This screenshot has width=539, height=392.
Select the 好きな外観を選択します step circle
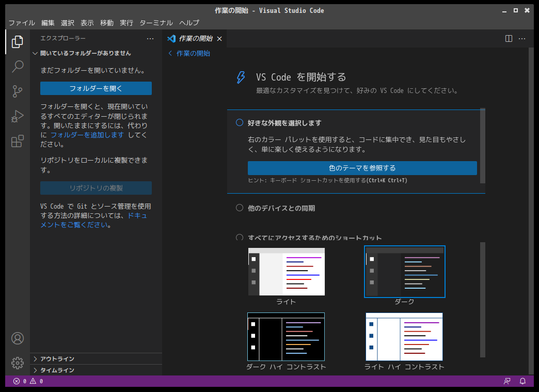[240, 122]
